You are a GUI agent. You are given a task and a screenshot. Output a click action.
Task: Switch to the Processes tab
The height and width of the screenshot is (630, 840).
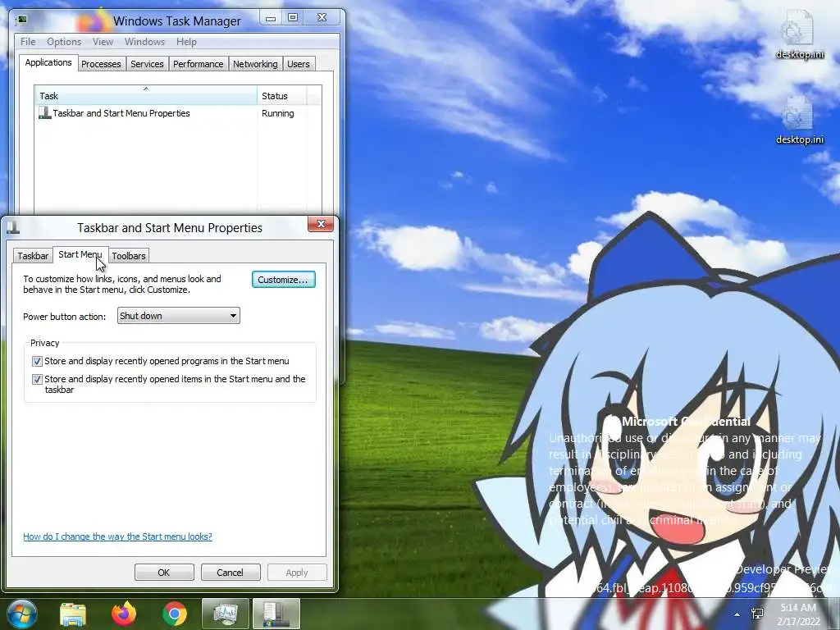pyautogui.click(x=101, y=64)
